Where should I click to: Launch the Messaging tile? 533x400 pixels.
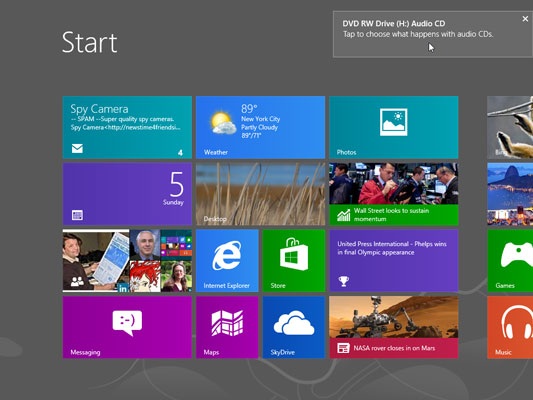[x=127, y=327]
